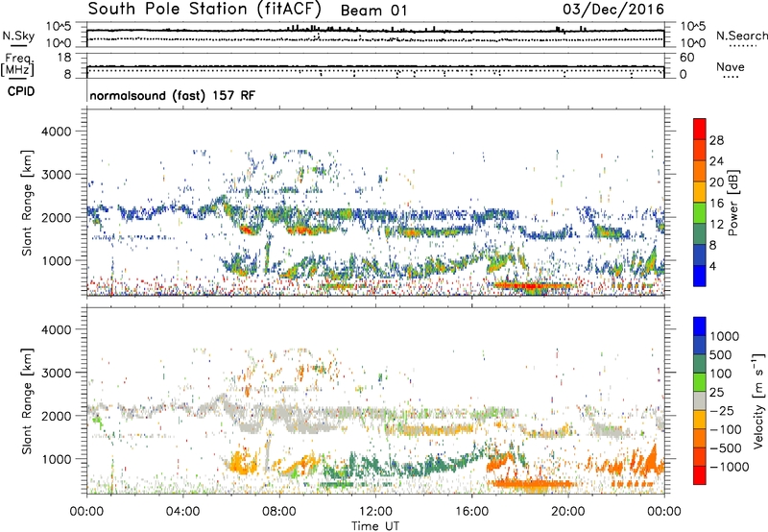Click the '08:00' time axis label
Viewport: 768px width, 532px height.
279,512
